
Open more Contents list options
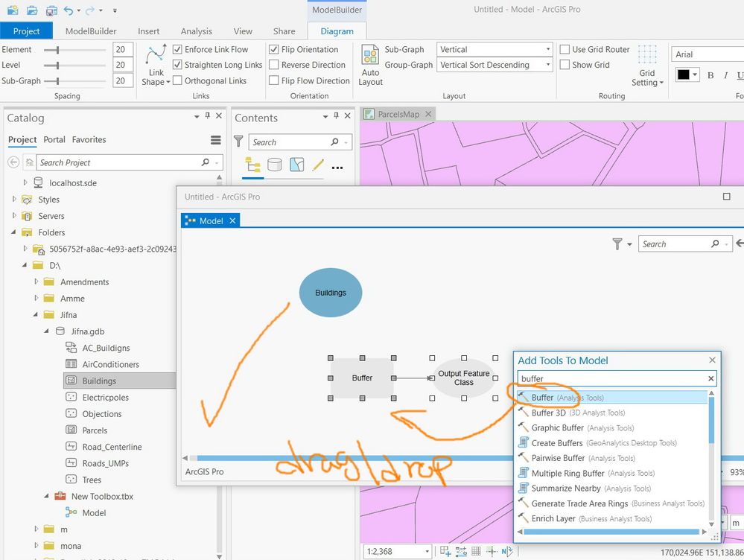click(x=337, y=168)
